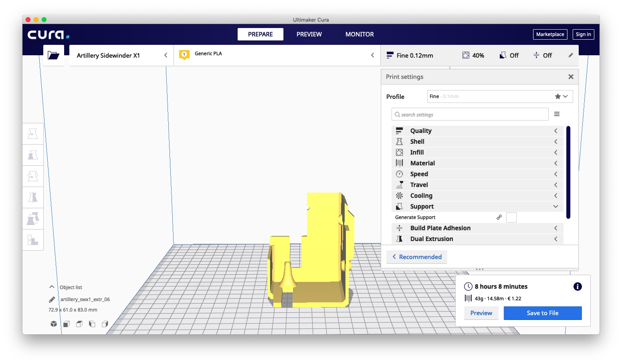
Task: Open the Artillery Sidewinder X1 printer selector
Action: pos(121,55)
